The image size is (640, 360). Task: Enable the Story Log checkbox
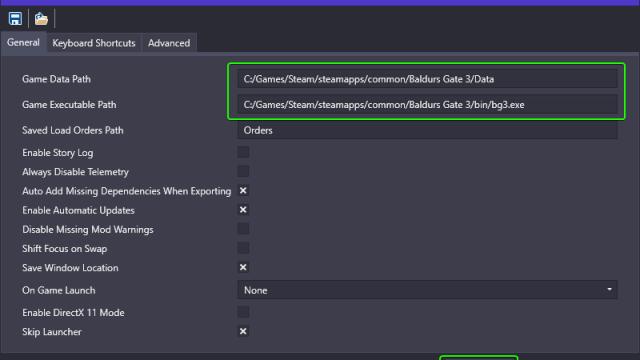243,152
